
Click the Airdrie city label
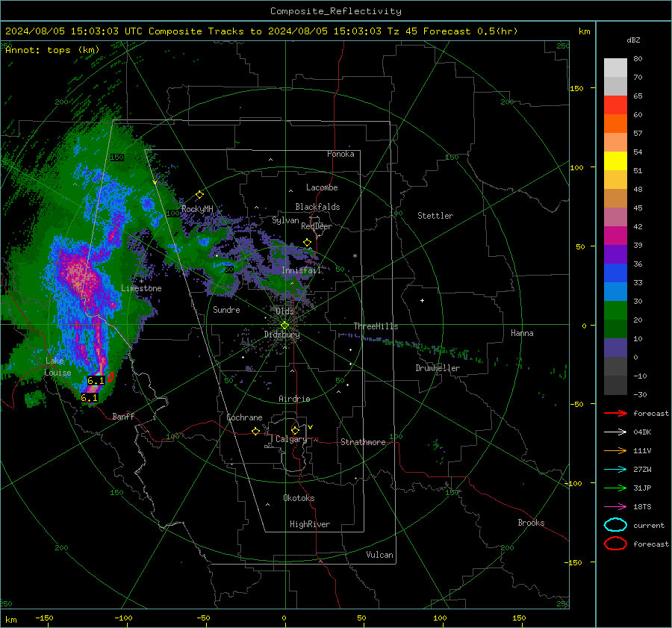[x=294, y=399]
